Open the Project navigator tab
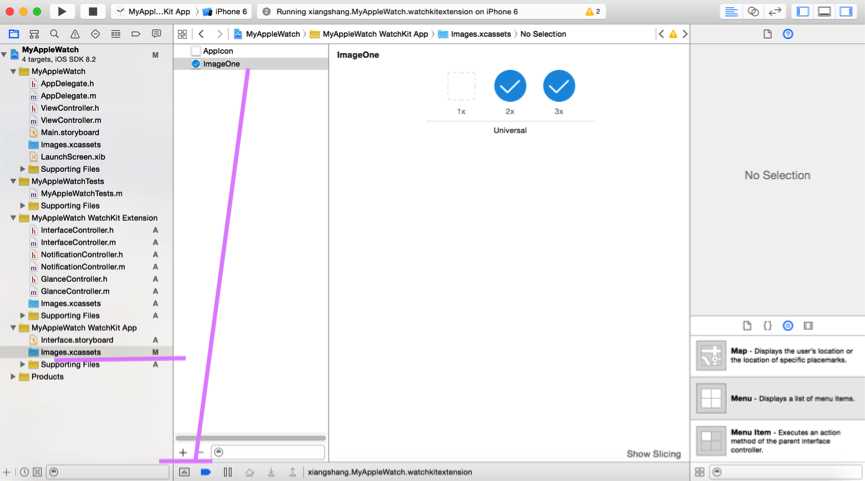 click(14, 34)
